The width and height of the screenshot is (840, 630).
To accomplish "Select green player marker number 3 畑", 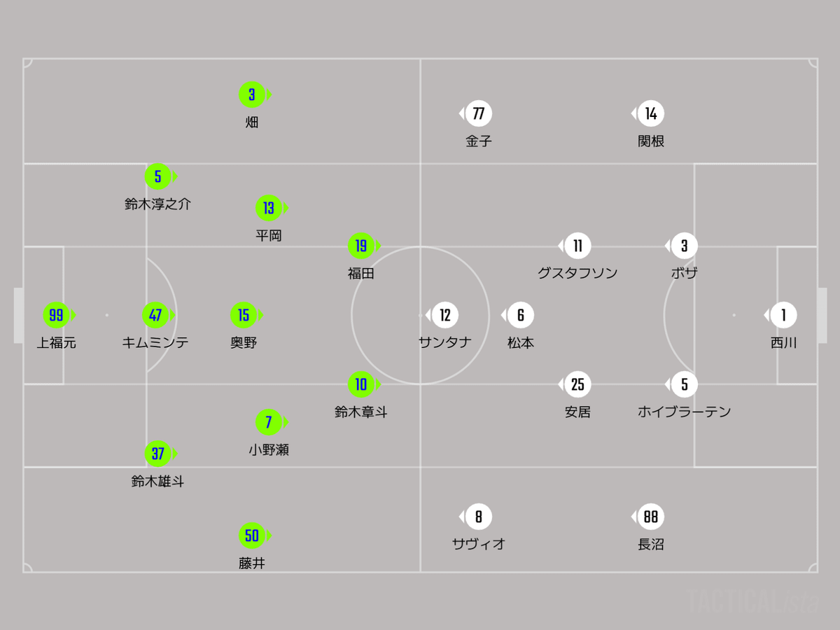I will click(x=253, y=94).
